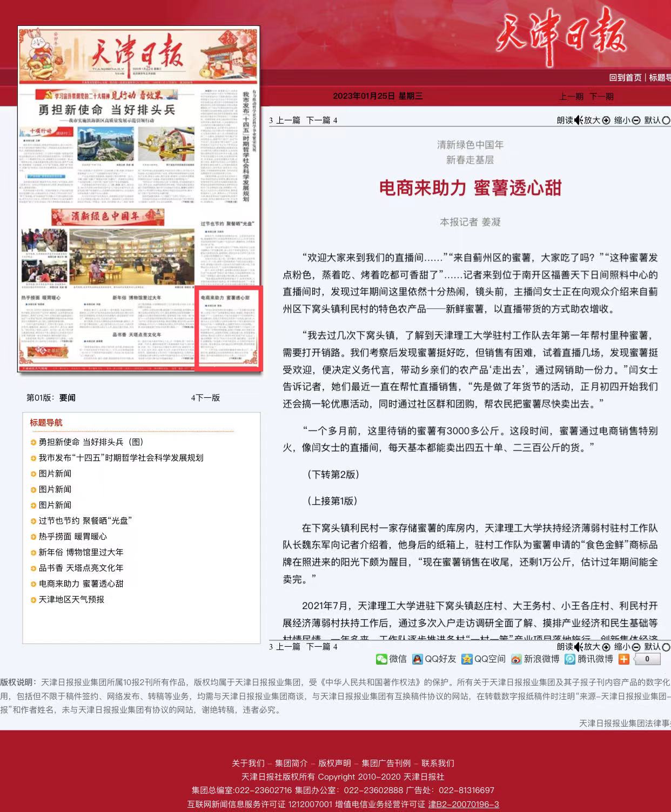Screen dimensions: 671x812
Task: Share article to QQ friends
Action: 418,659
